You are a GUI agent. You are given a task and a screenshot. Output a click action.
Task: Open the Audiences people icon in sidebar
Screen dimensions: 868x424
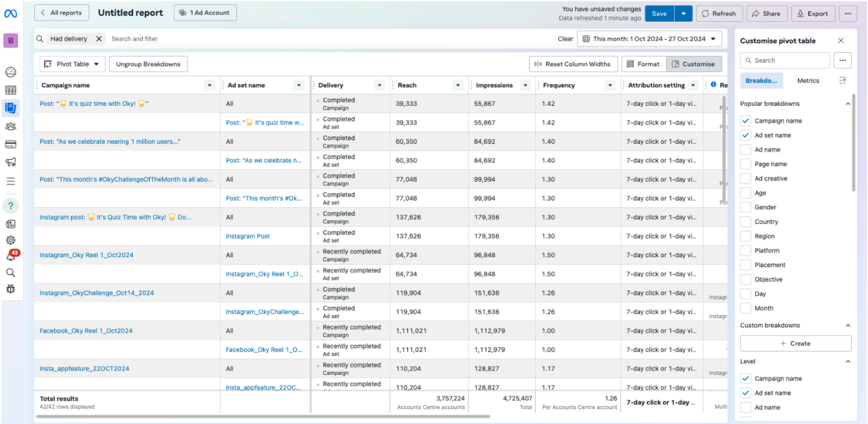coord(11,126)
